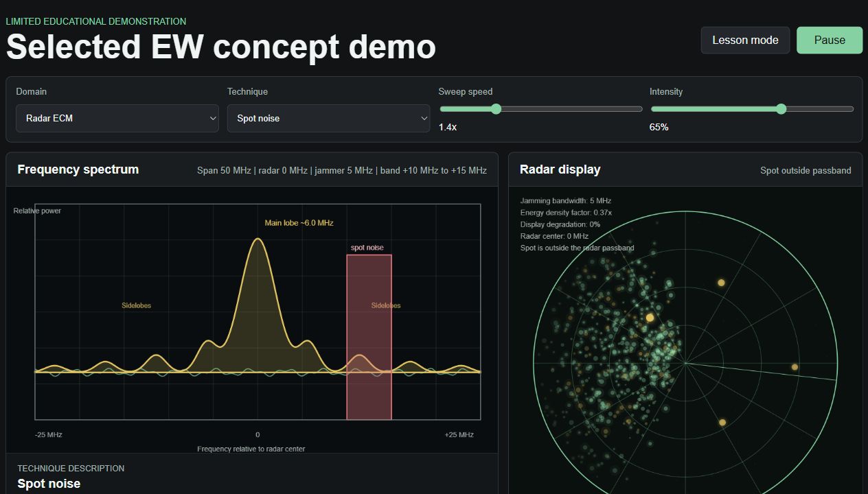The height and width of the screenshot is (494, 868).
Task: Click the 1.4x sweep speed value
Action: [448, 127]
